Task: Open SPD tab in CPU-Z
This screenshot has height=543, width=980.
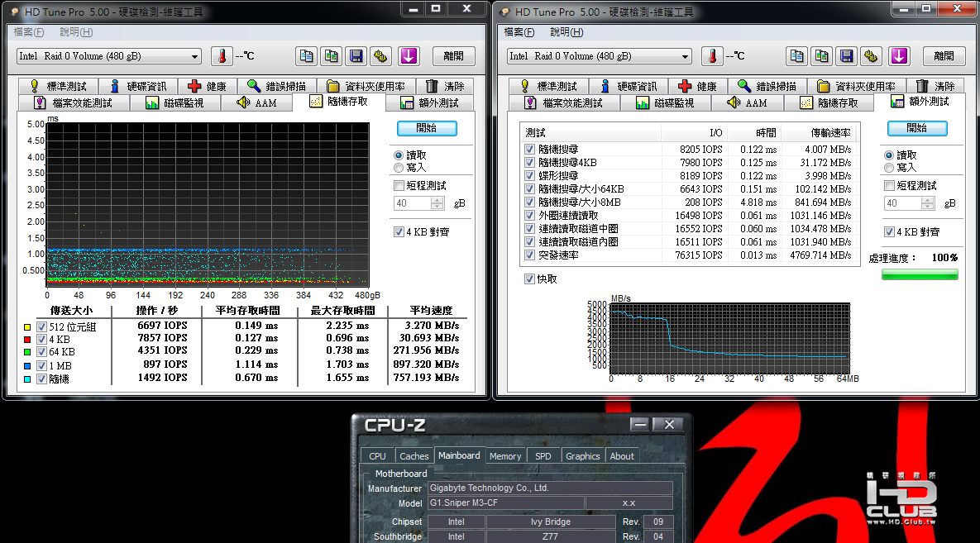Action: (543, 456)
